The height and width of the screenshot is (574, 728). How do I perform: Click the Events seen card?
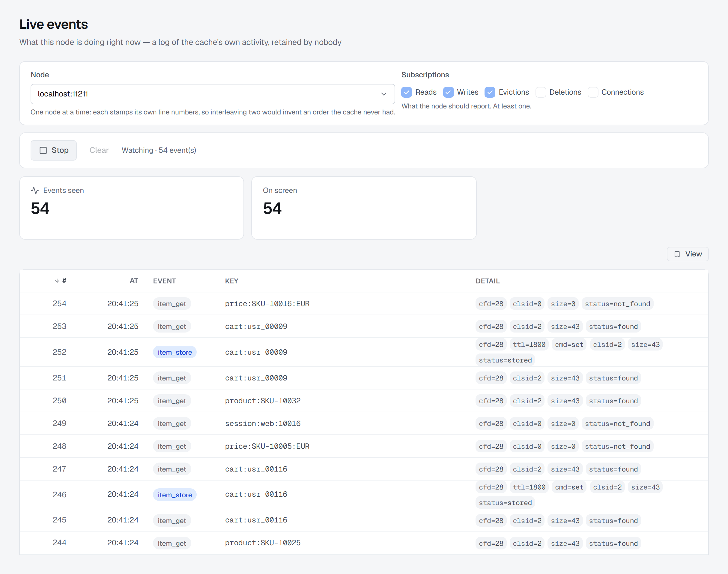pyautogui.click(x=131, y=208)
